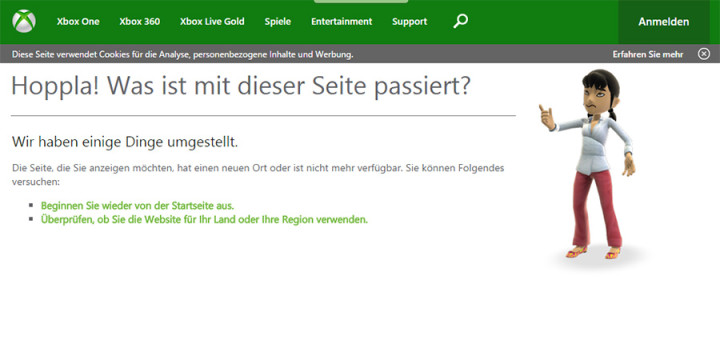Go to Entertainment section
This screenshot has height=360, width=720.
(342, 22)
